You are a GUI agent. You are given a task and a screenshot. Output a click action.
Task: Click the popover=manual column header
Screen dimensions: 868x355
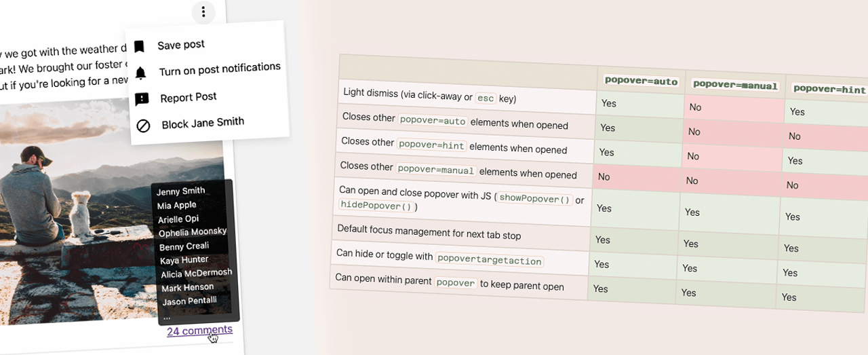pyautogui.click(x=735, y=86)
